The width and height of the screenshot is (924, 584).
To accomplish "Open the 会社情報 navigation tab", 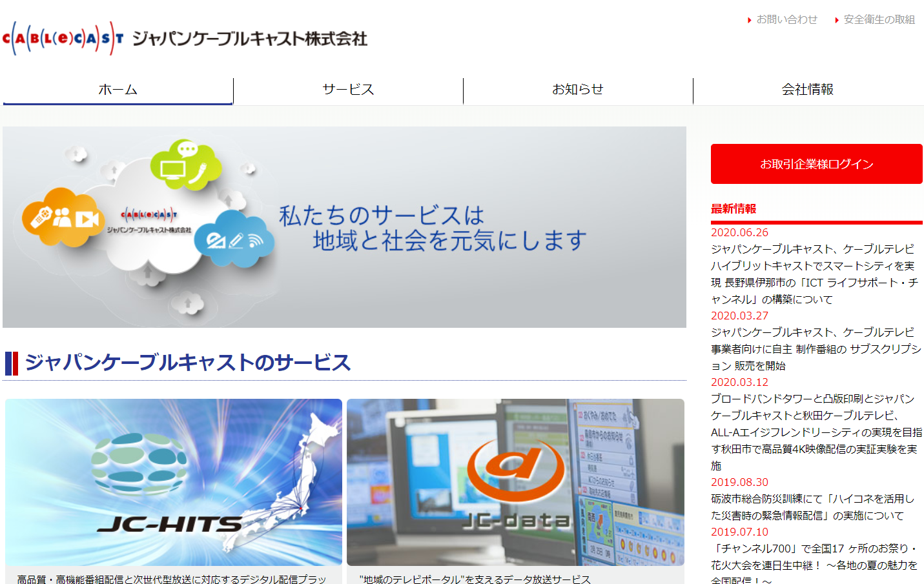I will coord(808,90).
